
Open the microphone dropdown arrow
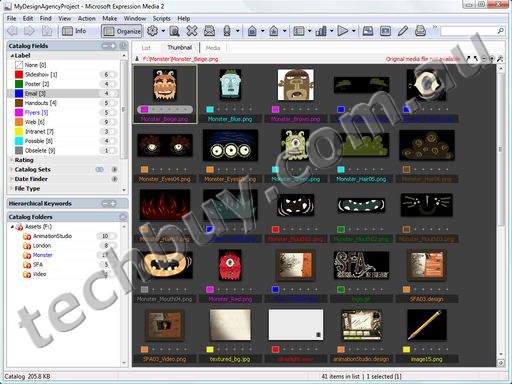pyautogui.click(x=237, y=31)
